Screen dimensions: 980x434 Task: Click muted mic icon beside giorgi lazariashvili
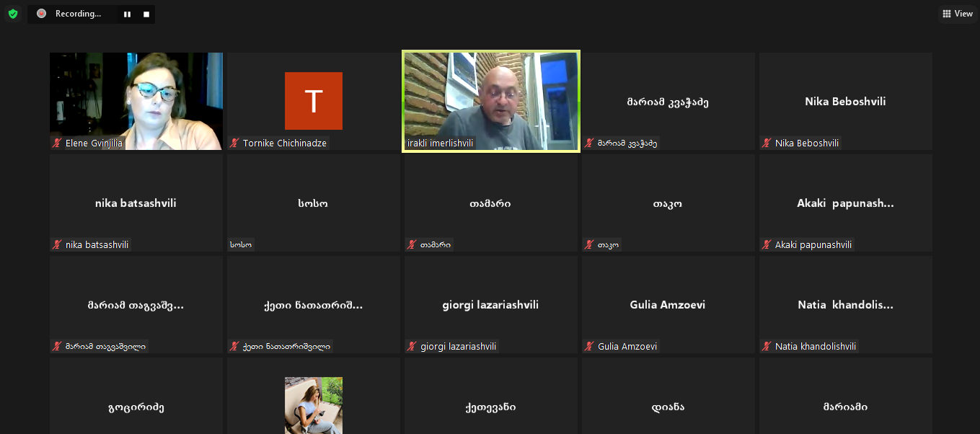[x=412, y=347]
